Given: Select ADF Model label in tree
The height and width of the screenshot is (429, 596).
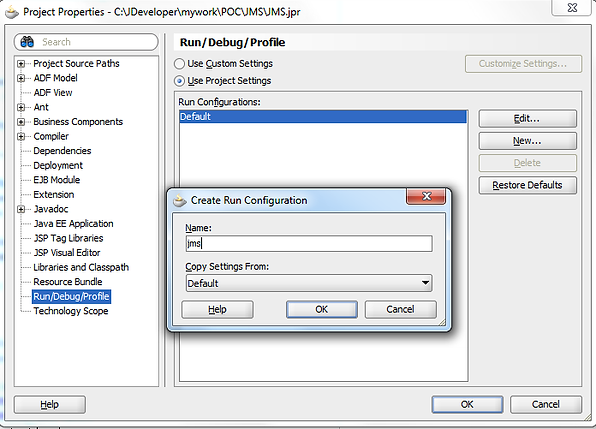Looking at the screenshot, I should coord(55,78).
